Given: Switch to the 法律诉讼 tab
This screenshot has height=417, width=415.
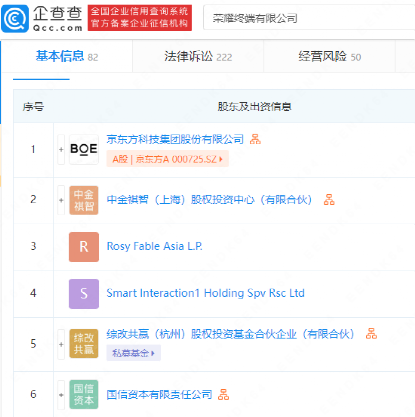Looking at the screenshot, I should [198, 56].
